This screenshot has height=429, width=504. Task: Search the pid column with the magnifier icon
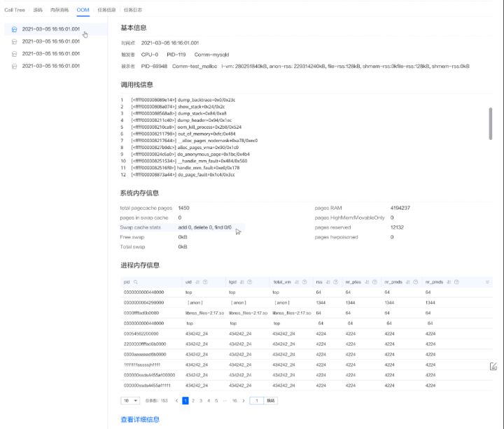136,282
